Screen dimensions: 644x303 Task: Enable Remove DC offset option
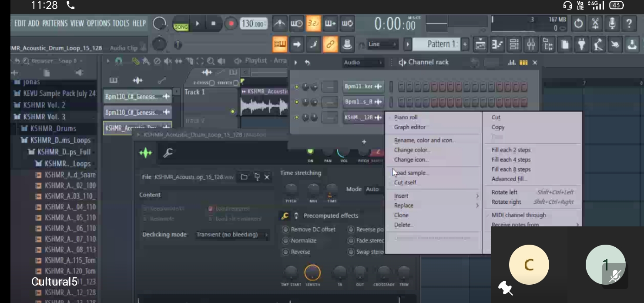309,229
